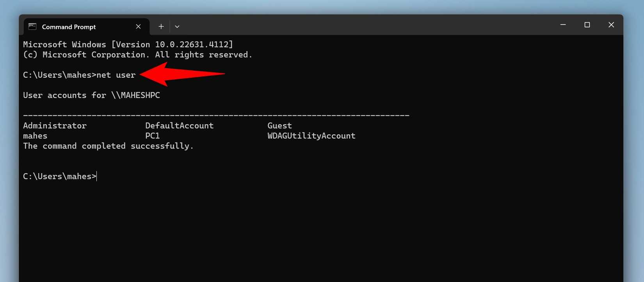Click the Guest account name
644x282 pixels.
tap(279, 125)
